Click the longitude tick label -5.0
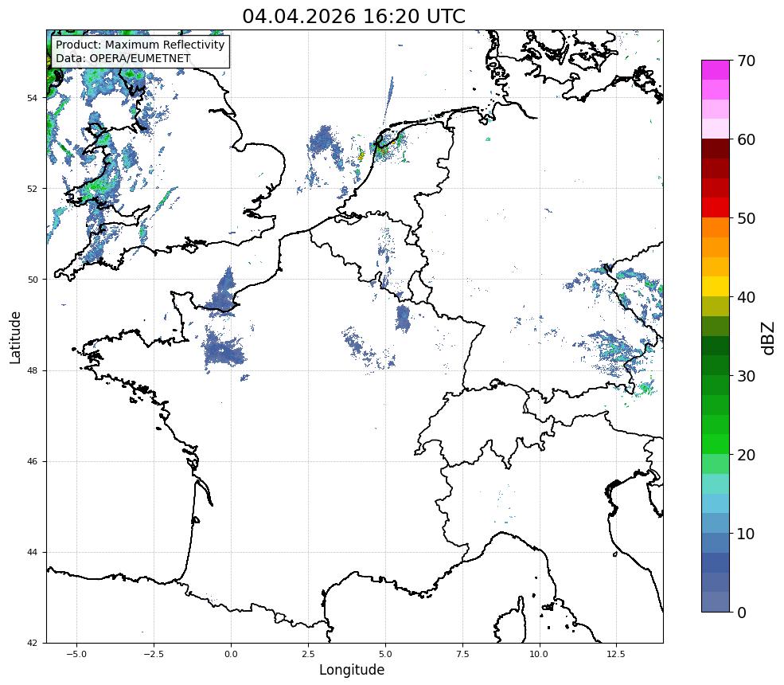 click(76, 654)
